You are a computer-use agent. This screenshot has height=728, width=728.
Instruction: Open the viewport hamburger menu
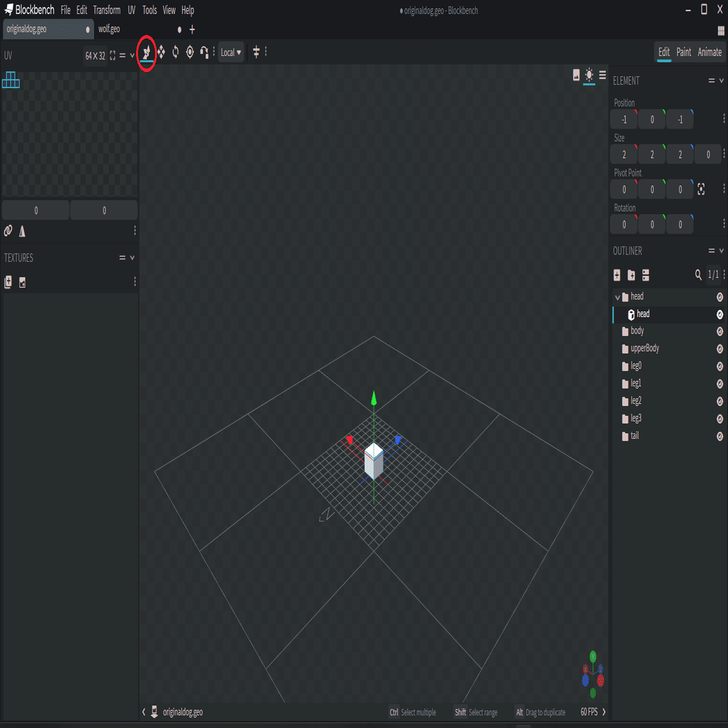coord(603,75)
